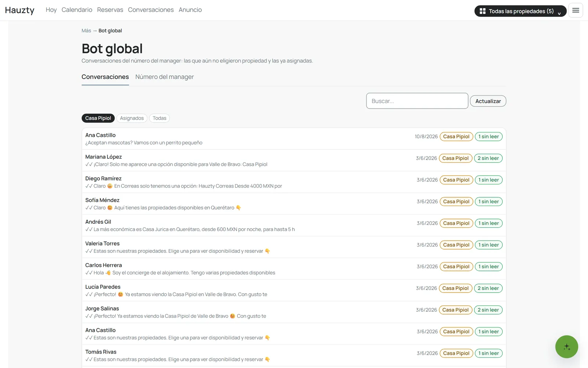Click the 2 sin leer badge for Lucía Paredes

click(488, 288)
